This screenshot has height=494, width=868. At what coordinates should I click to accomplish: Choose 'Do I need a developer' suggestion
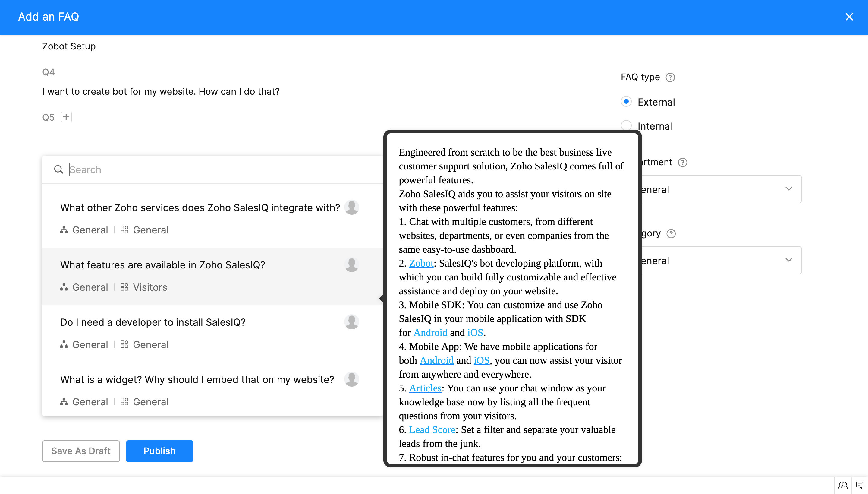pos(153,322)
